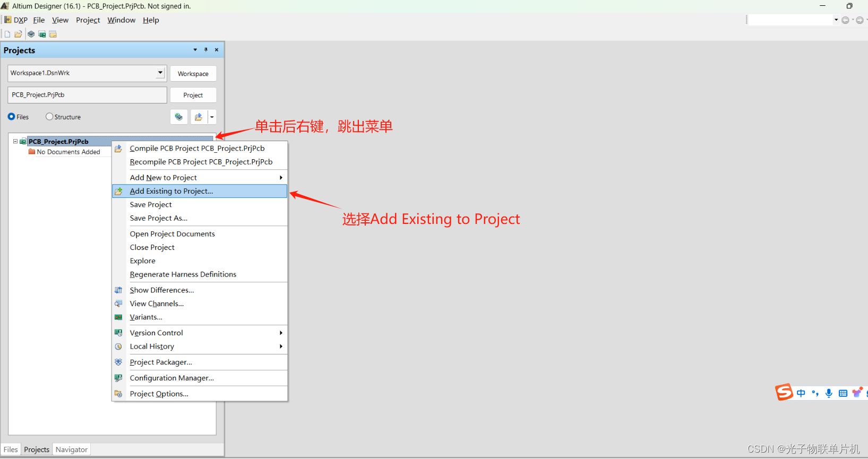The width and height of the screenshot is (868, 459).
Task: Open the IME soft keyboard icon
Action: (843, 393)
